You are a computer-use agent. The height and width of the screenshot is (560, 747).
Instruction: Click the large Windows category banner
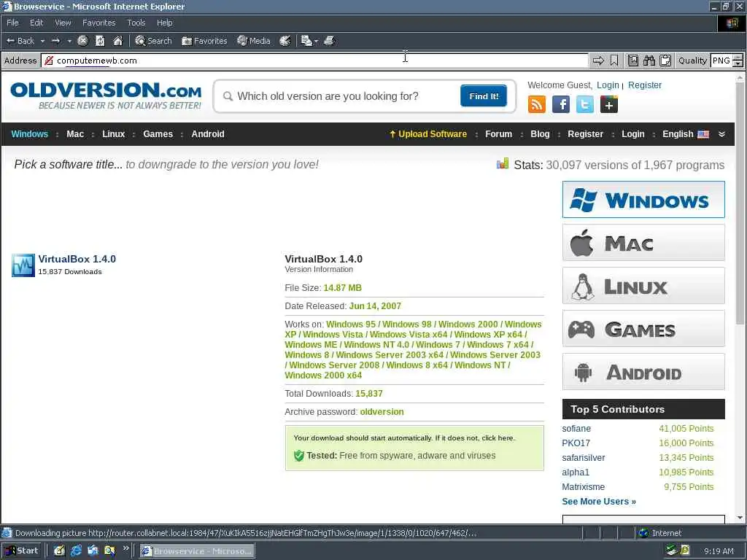click(x=643, y=200)
